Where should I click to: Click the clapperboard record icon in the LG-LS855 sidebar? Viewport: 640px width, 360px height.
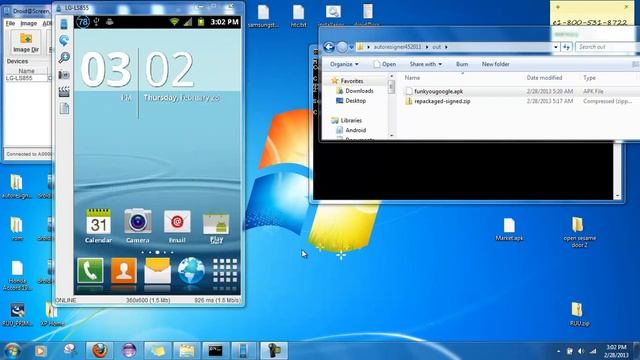point(64,92)
